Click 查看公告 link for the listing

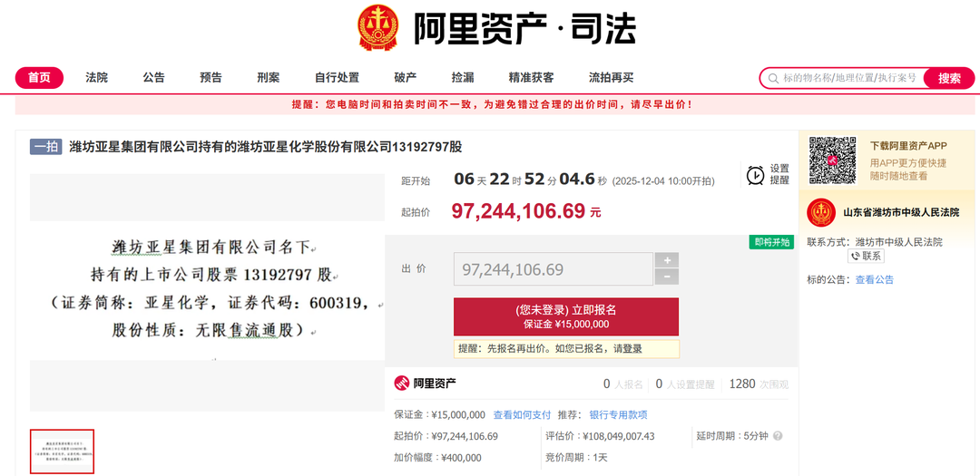click(x=874, y=280)
